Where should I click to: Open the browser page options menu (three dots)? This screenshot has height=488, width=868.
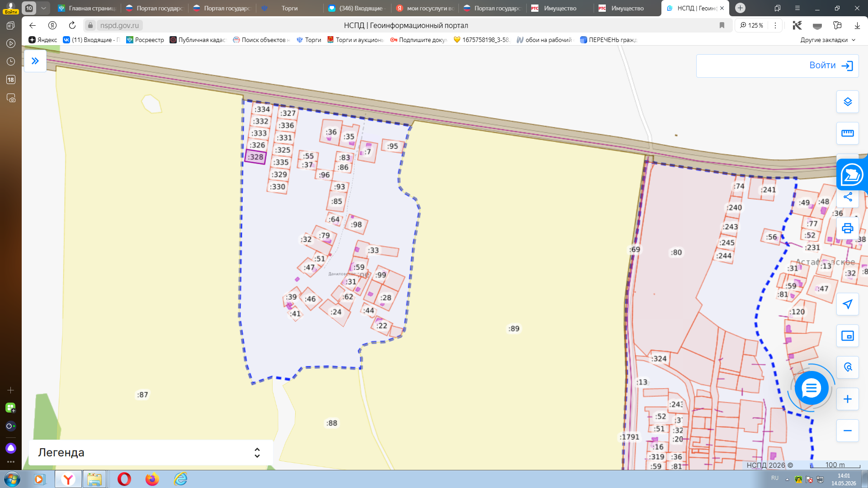[775, 25]
